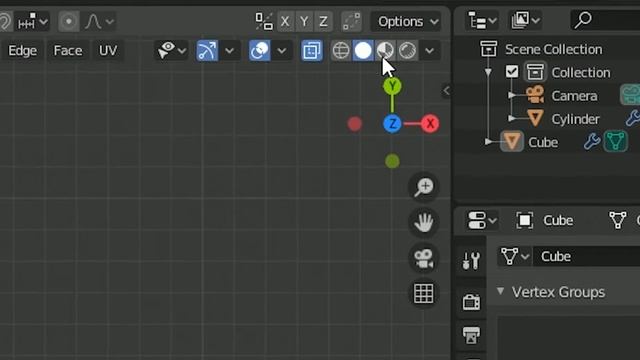Viewport: 640px width, 360px height.
Task: Expand the Cylinder item
Action: pos(512,119)
